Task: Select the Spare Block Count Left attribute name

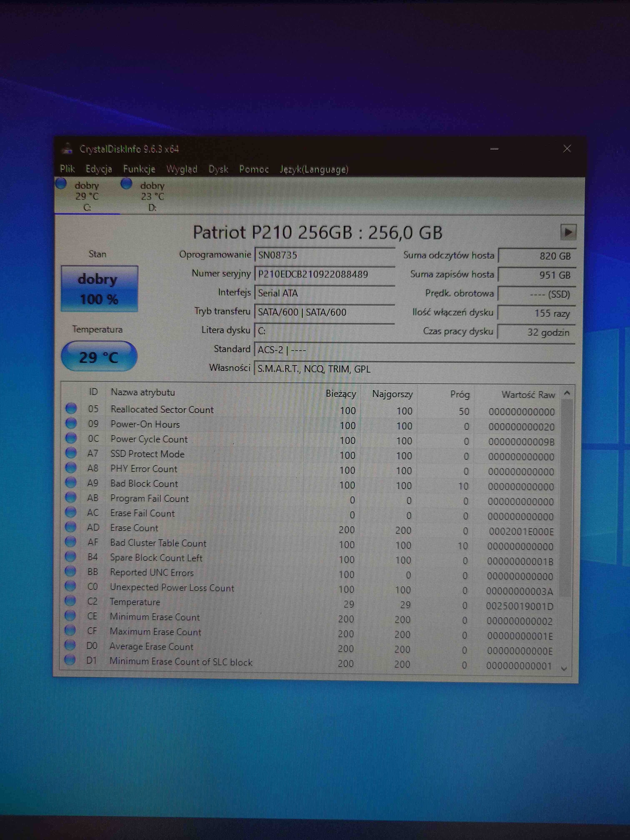Action: (x=156, y=558)
